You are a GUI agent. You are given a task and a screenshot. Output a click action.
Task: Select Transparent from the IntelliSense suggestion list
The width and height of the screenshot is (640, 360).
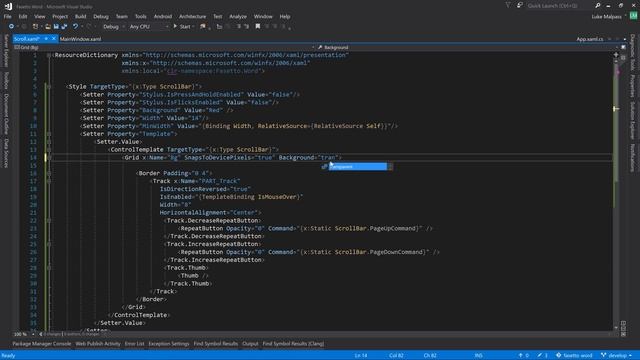pyautogui.click(x=358, y=167)
